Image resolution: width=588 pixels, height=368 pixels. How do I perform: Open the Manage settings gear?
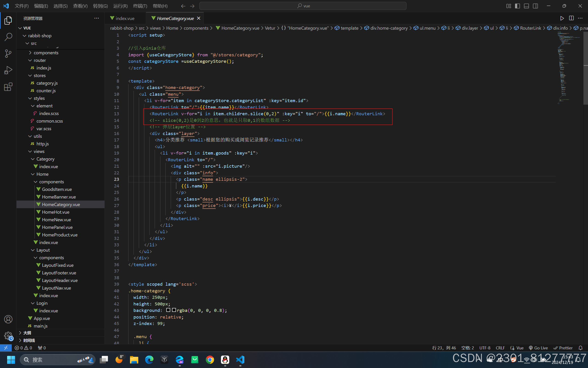(8, 336)
